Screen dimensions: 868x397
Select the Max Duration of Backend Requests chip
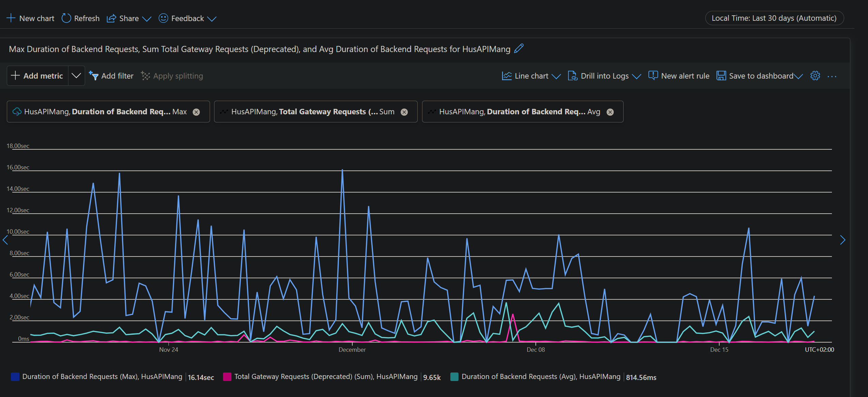click(108, 112)
